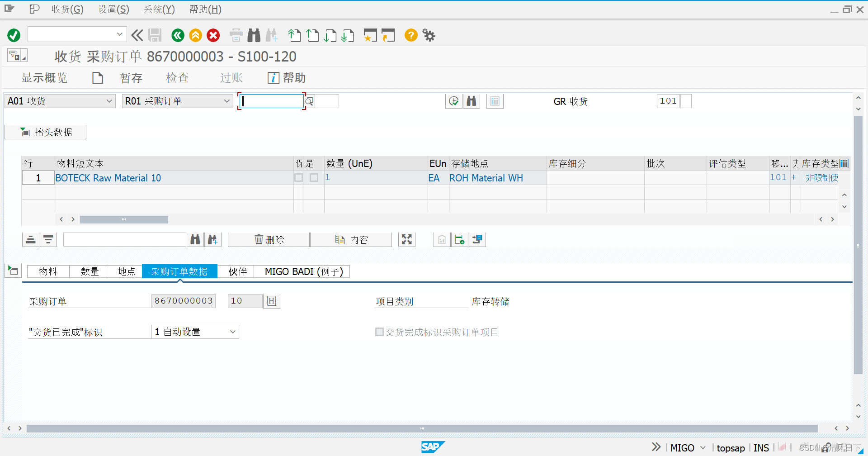Open the command field dropdown arrow

tap(119, 34)
